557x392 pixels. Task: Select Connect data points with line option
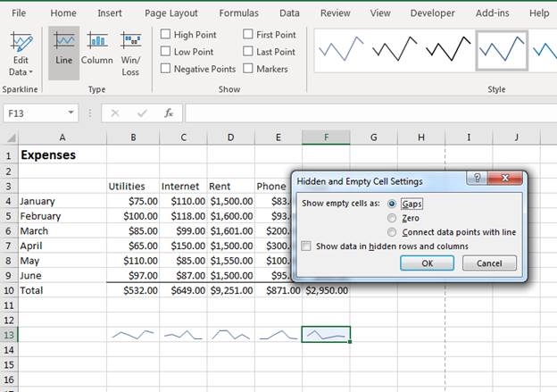coord(392,232)
